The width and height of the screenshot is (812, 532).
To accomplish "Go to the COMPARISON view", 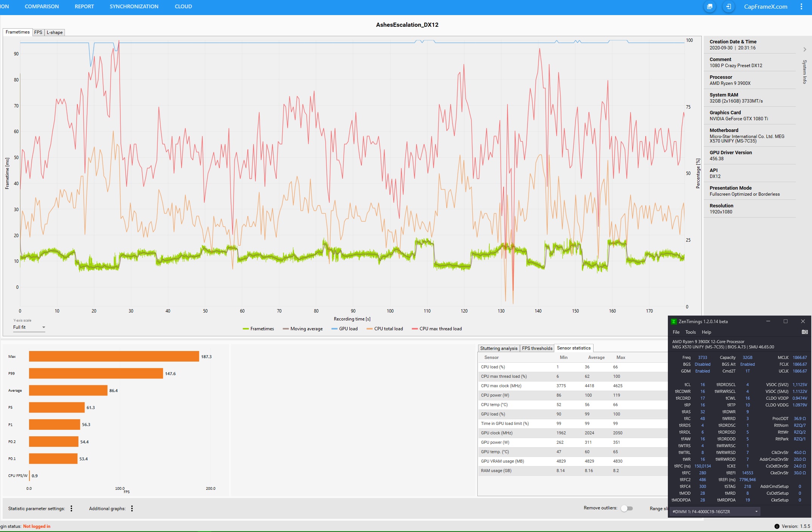I will [42, 6].
